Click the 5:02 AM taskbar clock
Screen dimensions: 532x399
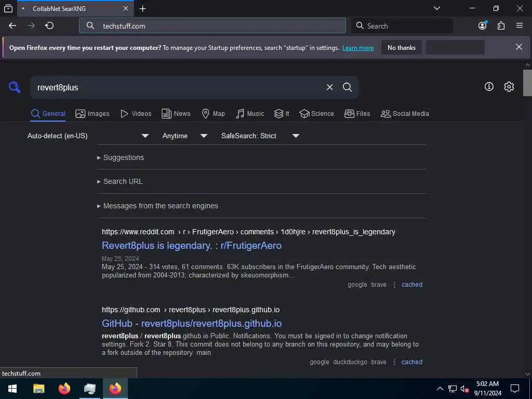[x=487, y=389]
